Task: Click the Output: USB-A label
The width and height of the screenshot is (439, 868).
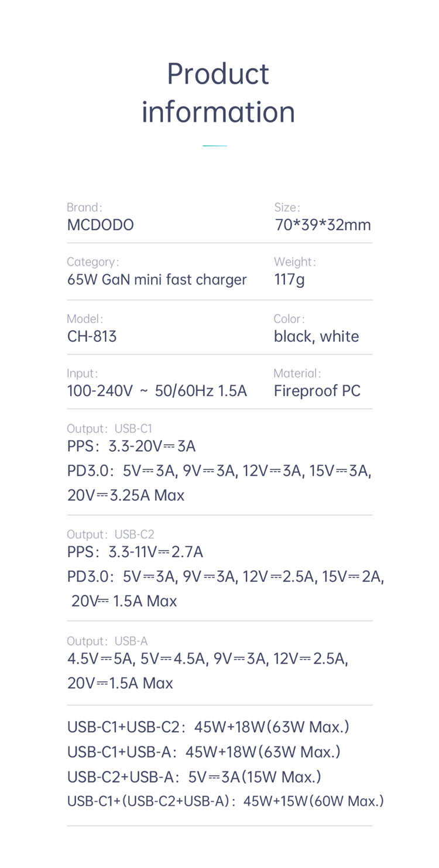Action: pyautogui.click(x=107, y=641)
